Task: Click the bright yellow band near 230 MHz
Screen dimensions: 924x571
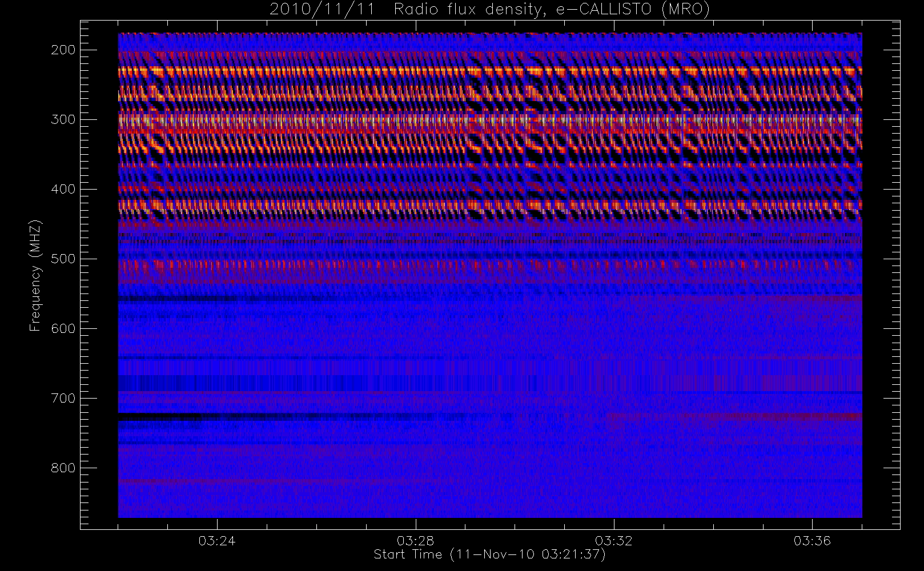Action: (490, 71)
